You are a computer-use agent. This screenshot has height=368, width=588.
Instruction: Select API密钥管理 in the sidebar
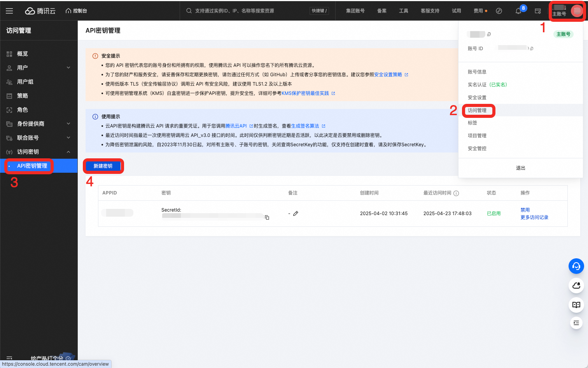[39, 166]
